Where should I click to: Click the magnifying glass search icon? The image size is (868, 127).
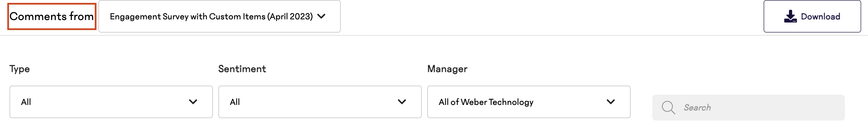(x=668, y=108)
